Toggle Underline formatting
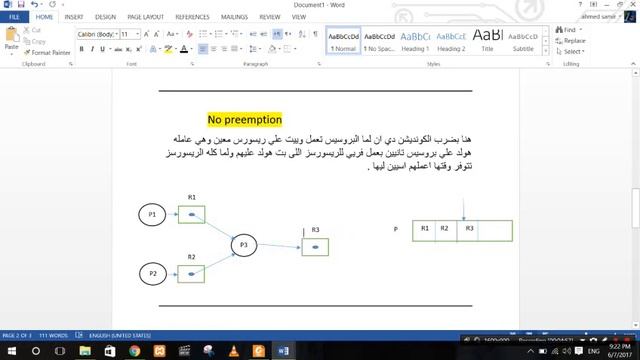The width and height of the screenshot is (640, 360). pyautogui.click(x=102, y=49)
